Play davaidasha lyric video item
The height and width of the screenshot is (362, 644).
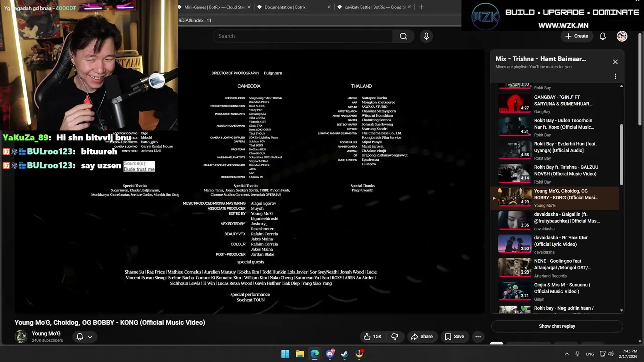click(x=556, y=244)
